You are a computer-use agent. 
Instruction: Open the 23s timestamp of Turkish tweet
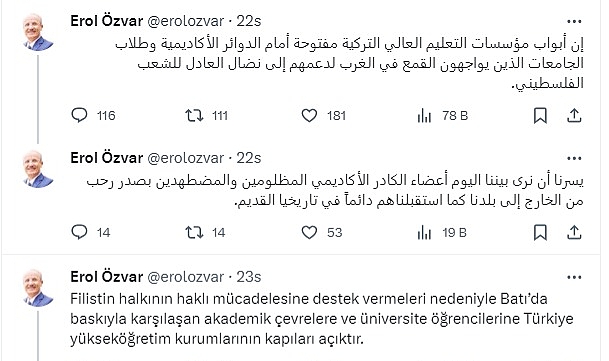[x=249, y=277]
